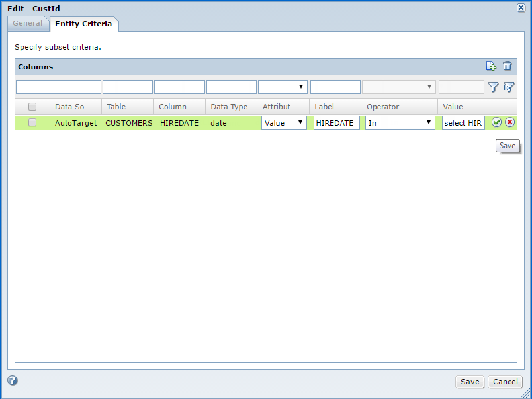Confirm row edit with green checkmark
532x399 pixels.
click(x=496, y=122)
